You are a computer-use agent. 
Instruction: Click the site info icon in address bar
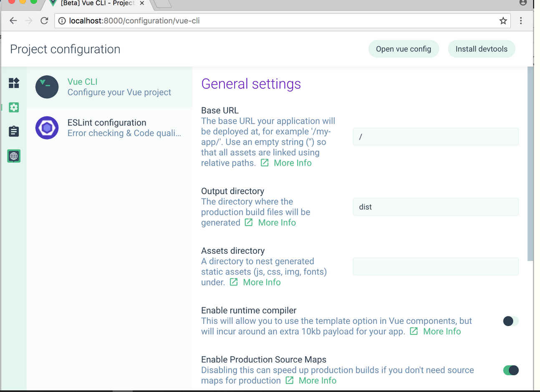click(62, 20)
